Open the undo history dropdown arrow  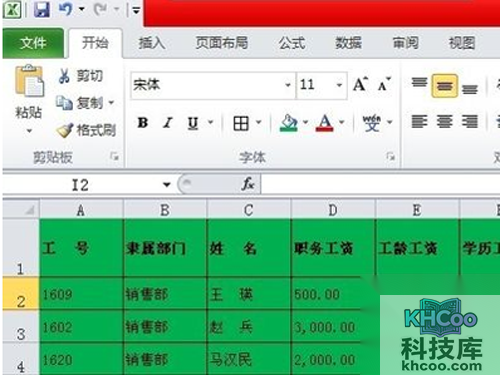pyautogui.click(x=82, y=9)
